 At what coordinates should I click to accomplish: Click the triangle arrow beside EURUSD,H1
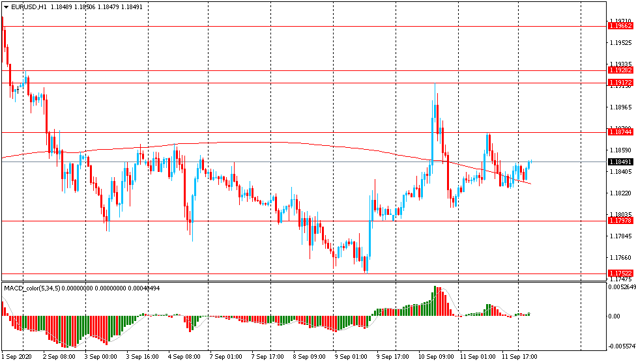point(5,7)
